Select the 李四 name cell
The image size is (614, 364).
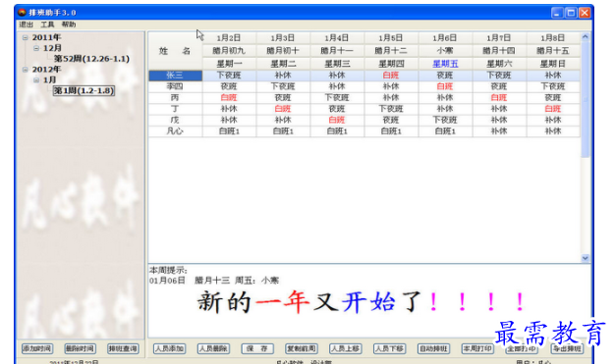(x=175, y=86)
